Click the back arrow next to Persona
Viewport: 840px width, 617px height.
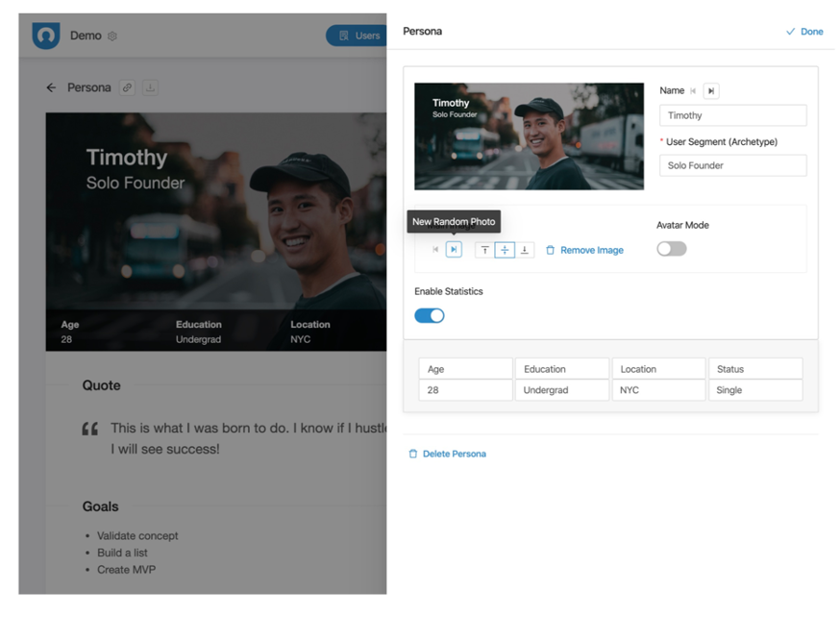tap(51, 87)
